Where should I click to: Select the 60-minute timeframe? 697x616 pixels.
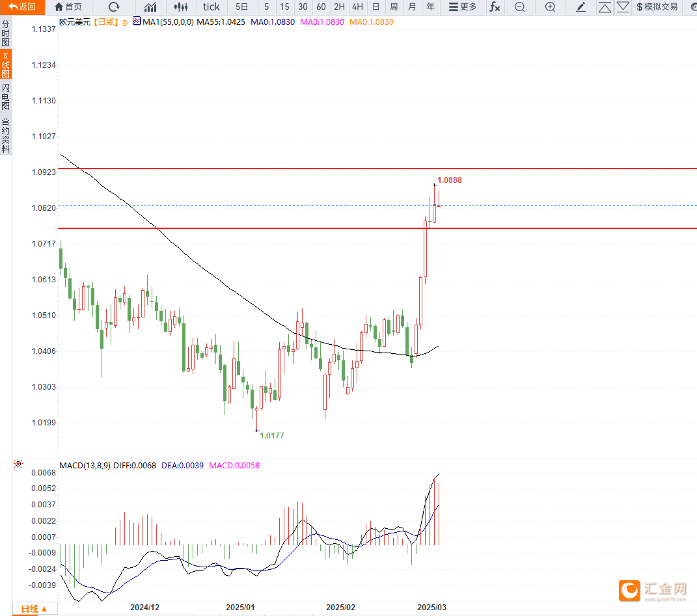321,7
